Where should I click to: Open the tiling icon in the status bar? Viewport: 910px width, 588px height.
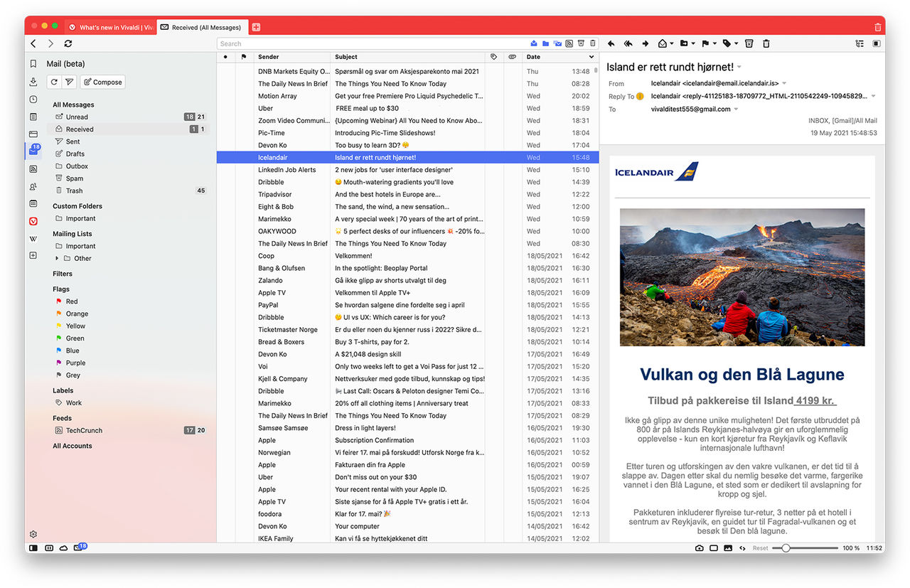[x=714, y=548]
